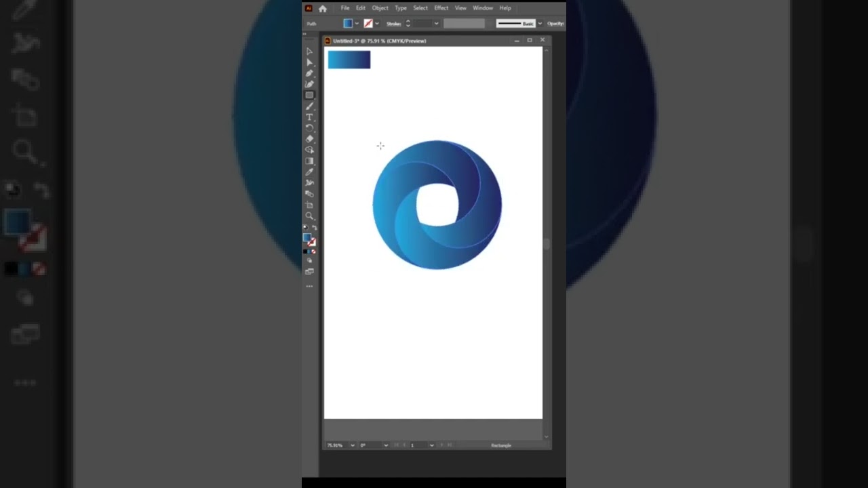Open the rotate view angle dropdown

[x=386, y=445]
